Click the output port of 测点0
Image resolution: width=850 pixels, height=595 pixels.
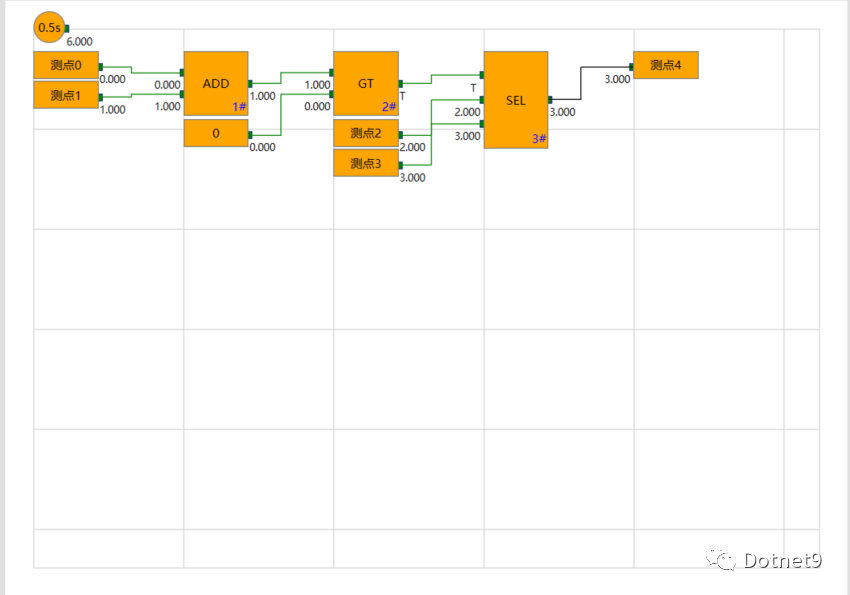(x=101, y=67)
